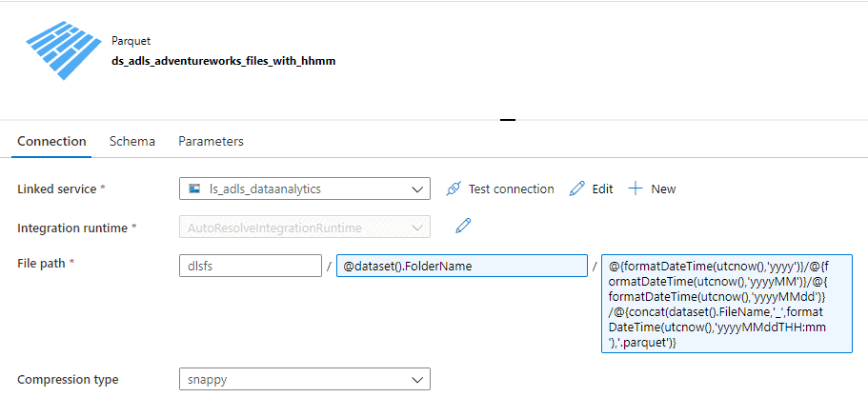Click the Edit linked service button

tap(592, 189)
